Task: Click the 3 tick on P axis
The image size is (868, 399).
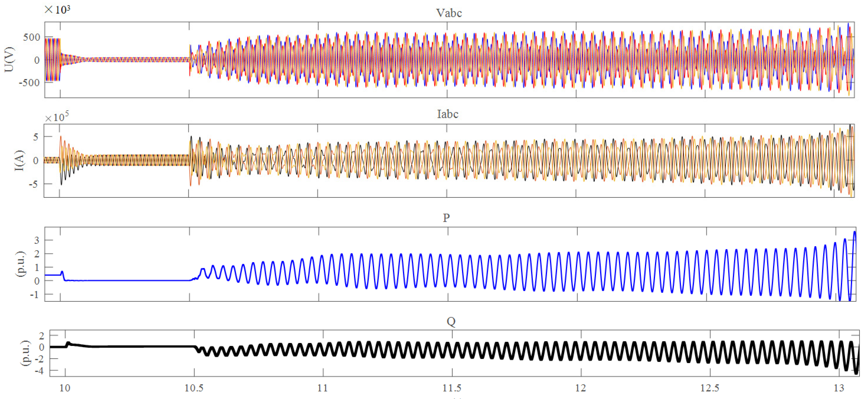Action: click(x=37, y=240)
